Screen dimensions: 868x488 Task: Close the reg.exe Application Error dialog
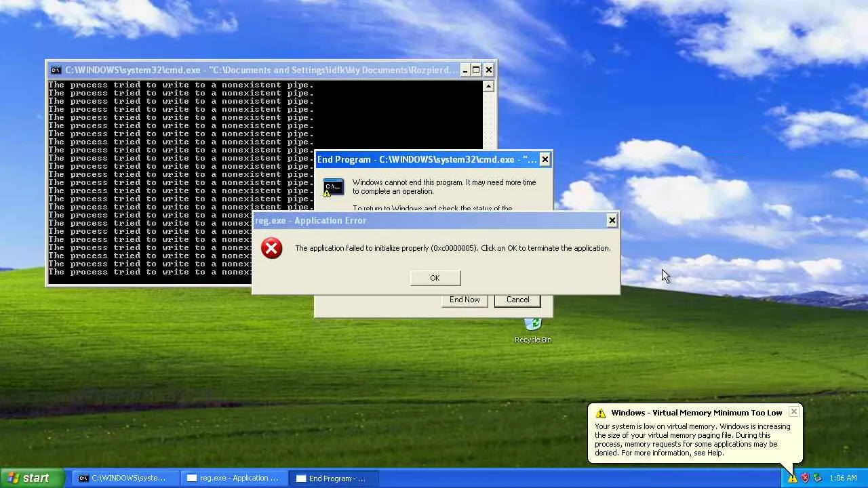[612, 220]
